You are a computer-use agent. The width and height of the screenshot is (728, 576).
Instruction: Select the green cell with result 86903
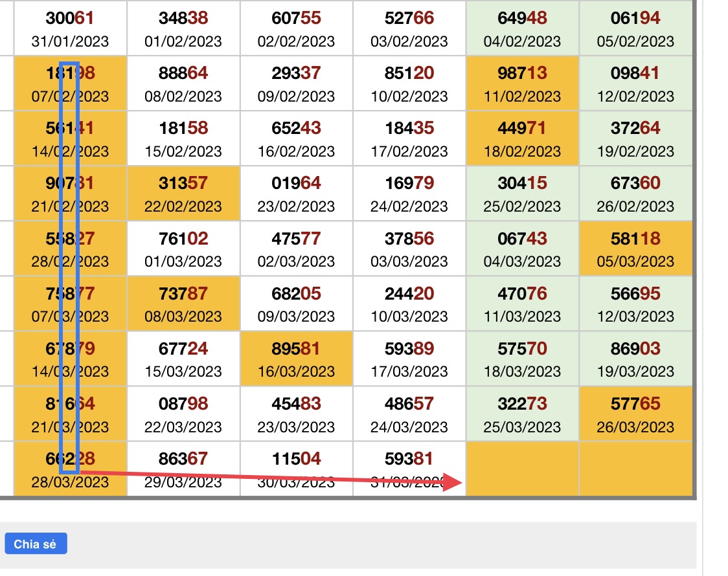tap(635, 359)
